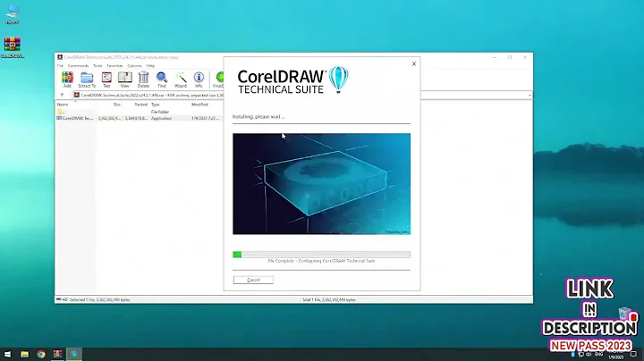This screenshot has width=644, height=361.
Task: Open the Favorites menu
Action: coord(115,65)
